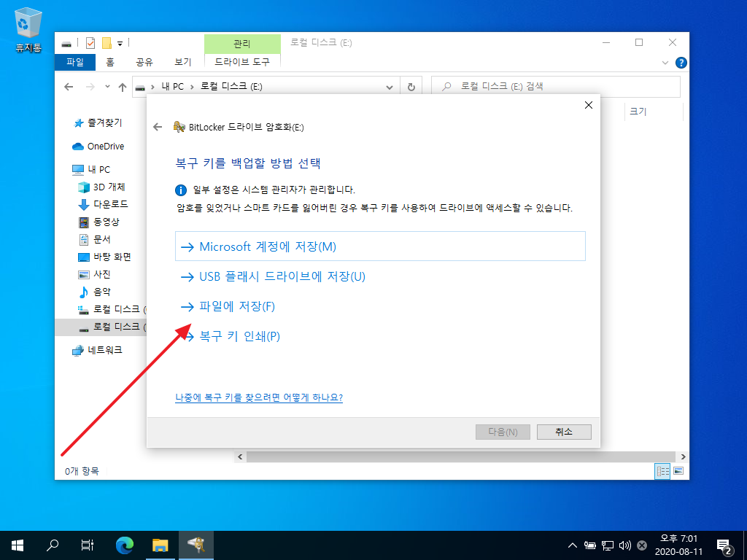Switch to the 홈 ribbon tab
This screenshot has width=747, height=560.
click(110, 62)
